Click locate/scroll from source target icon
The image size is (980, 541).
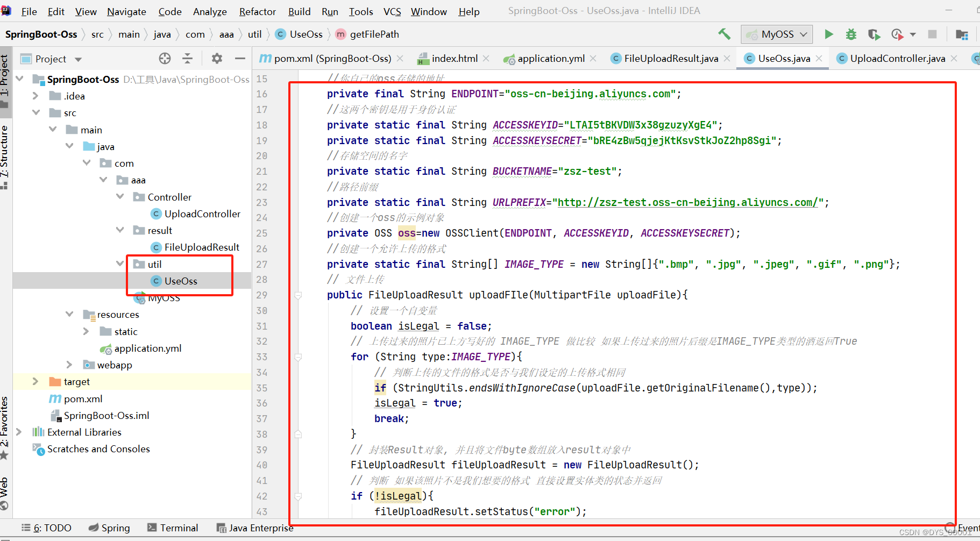click(165, 59)
